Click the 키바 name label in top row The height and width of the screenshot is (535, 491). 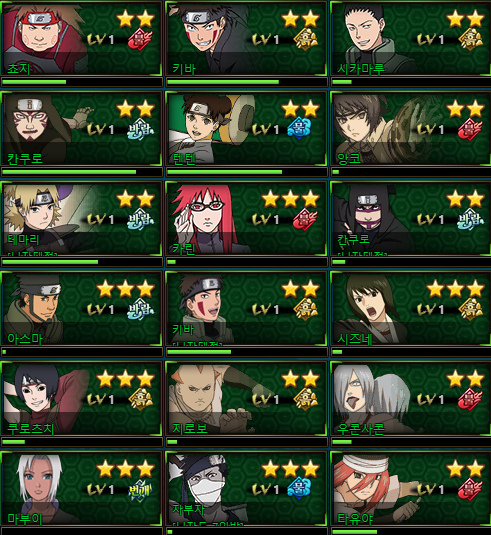click(184, 69)
